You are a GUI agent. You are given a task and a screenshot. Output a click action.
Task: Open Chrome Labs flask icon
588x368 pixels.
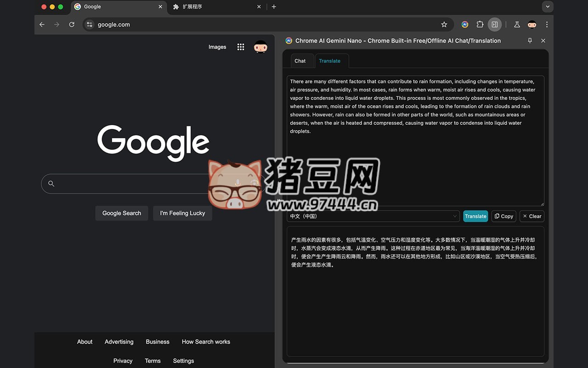click(x=517, y=24)
